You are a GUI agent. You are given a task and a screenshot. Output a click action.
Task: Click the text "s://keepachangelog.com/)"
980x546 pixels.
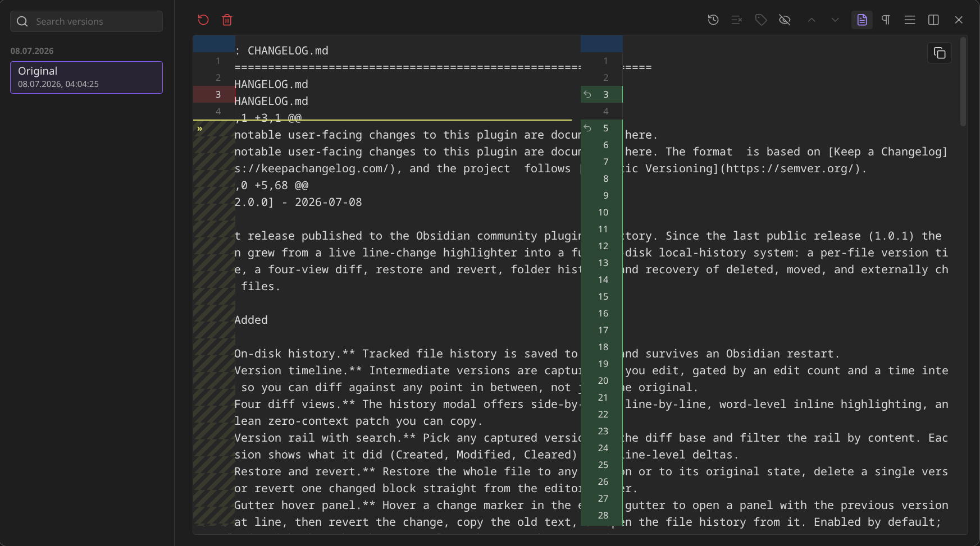coord(315,168)
